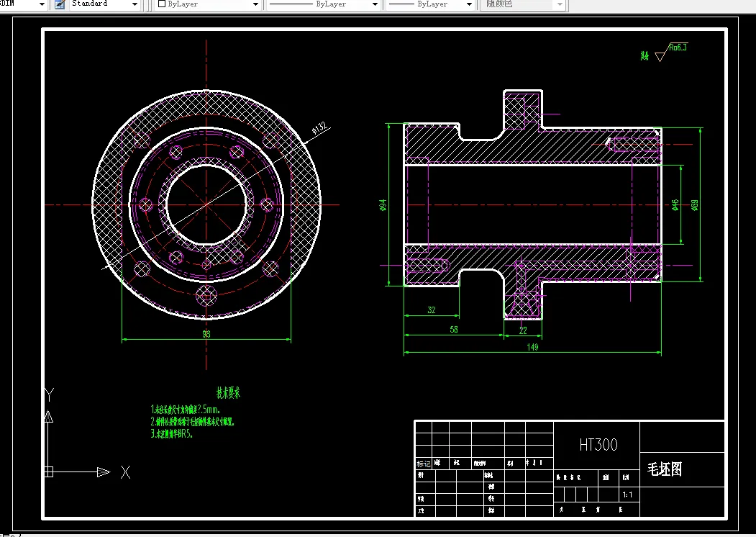Image resolution: width=756 pixels, height=537 pixels.
Task: Open the ByLayer lineweight control dropdown
Action: [x=469, y=4]
